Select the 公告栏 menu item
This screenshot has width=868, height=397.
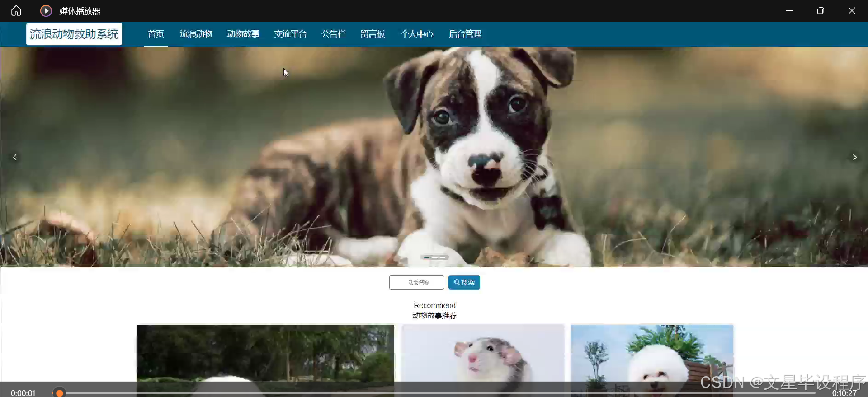(334, 34)
